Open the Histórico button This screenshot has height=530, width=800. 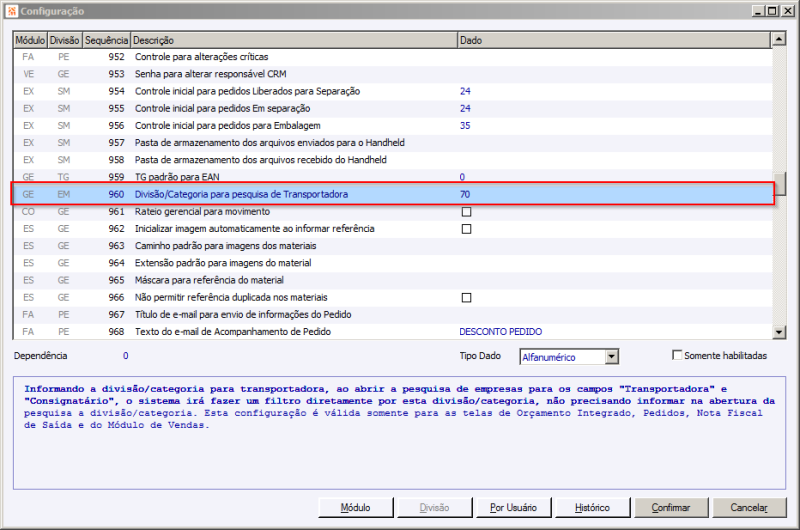(592, 508)
